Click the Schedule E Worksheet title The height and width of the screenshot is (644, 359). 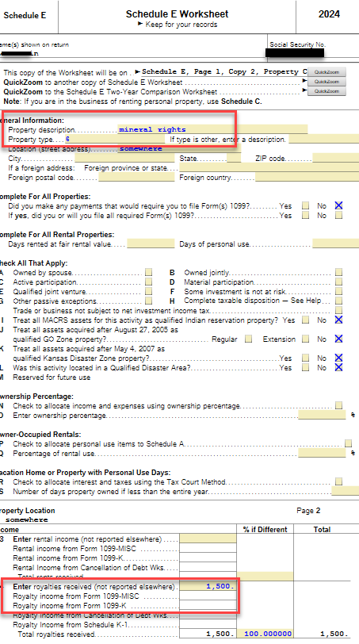tap(177, 14)
